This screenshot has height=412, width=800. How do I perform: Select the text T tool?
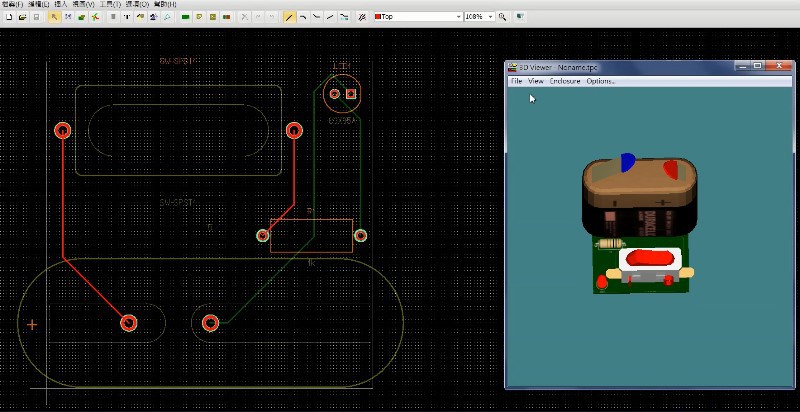coord(128,17)
